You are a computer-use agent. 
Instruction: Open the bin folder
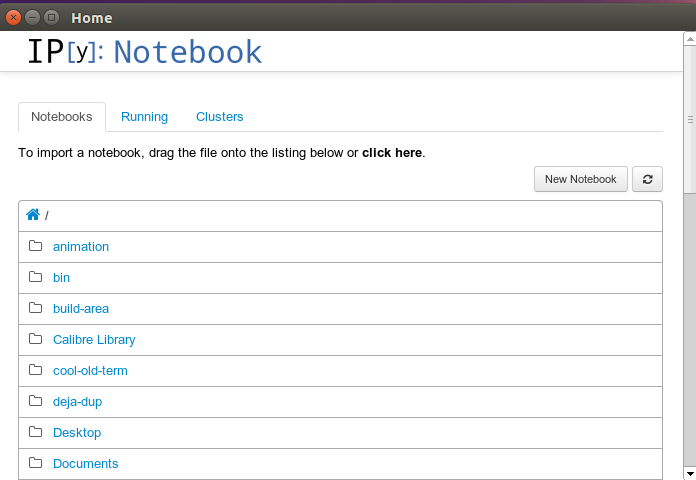pyautogui.click(x=61, y=278)
